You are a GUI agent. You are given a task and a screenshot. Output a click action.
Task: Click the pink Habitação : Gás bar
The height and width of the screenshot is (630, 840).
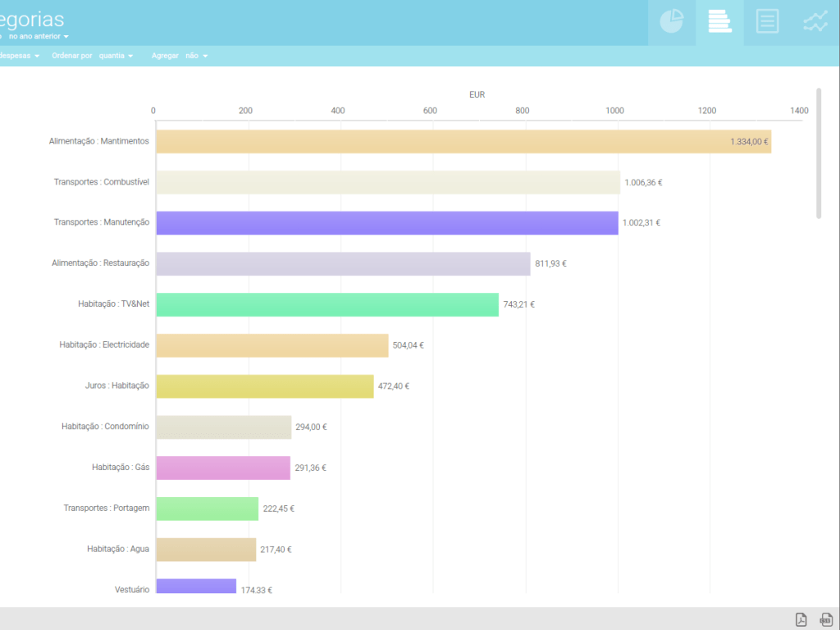click(223, 468)
